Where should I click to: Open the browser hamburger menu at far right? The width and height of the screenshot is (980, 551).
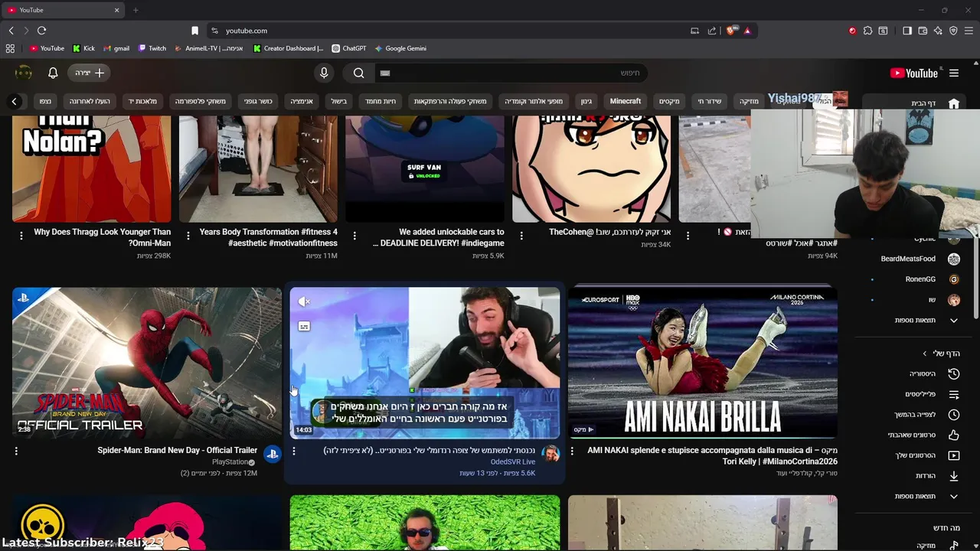(969, 31)
